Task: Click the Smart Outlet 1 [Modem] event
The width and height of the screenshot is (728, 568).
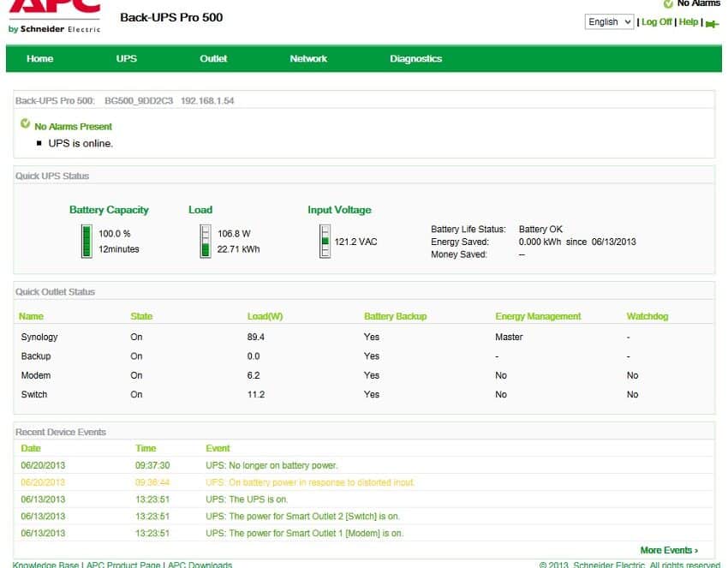Action: click(x=305, y=533)
